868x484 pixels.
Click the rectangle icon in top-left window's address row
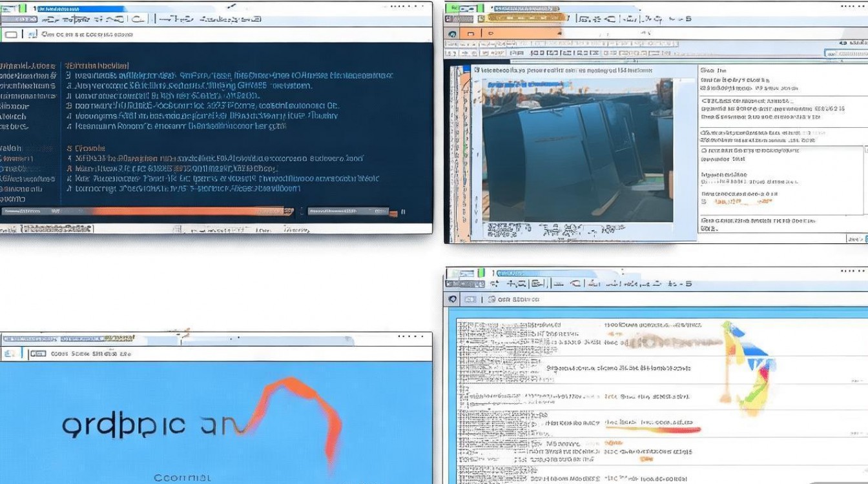[11, 35]
